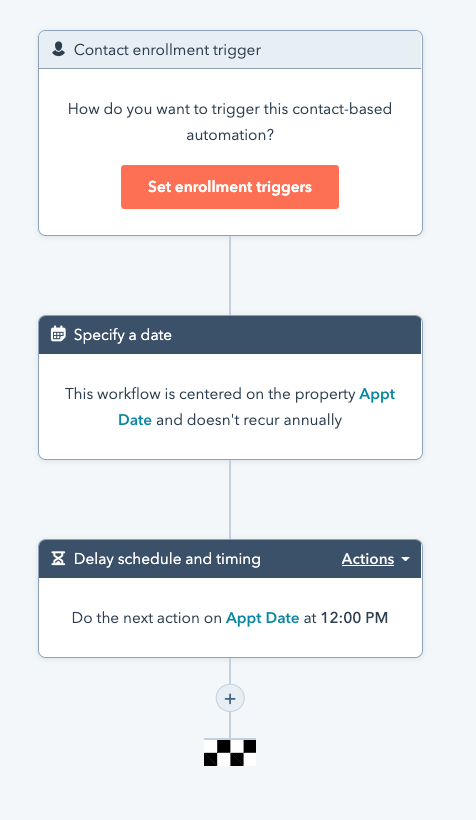Open the Actions menu link in delay header
This screenshot has height=820, width=476.
pyautogui.click(x=368, y=559)
